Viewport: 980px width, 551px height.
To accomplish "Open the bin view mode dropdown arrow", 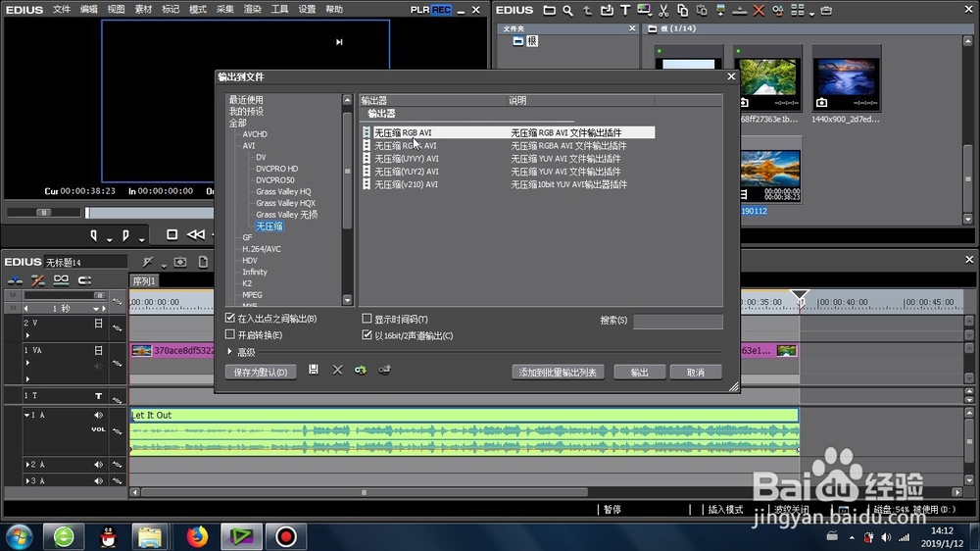I will click(x=811, y=13).
